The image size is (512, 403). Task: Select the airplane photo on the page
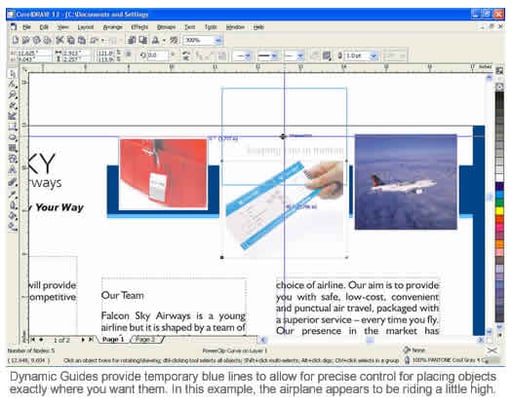click(x=406, y=182)
